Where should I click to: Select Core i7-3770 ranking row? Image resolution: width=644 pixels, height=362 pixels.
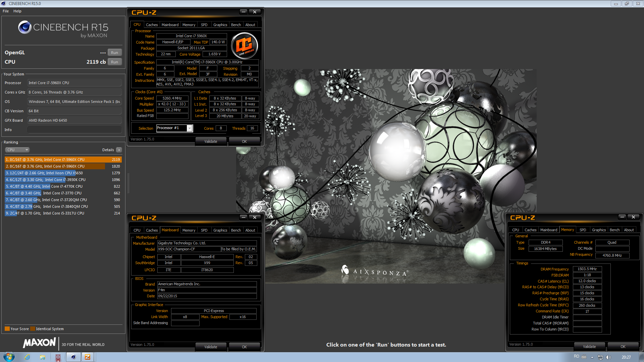[63, 193]
